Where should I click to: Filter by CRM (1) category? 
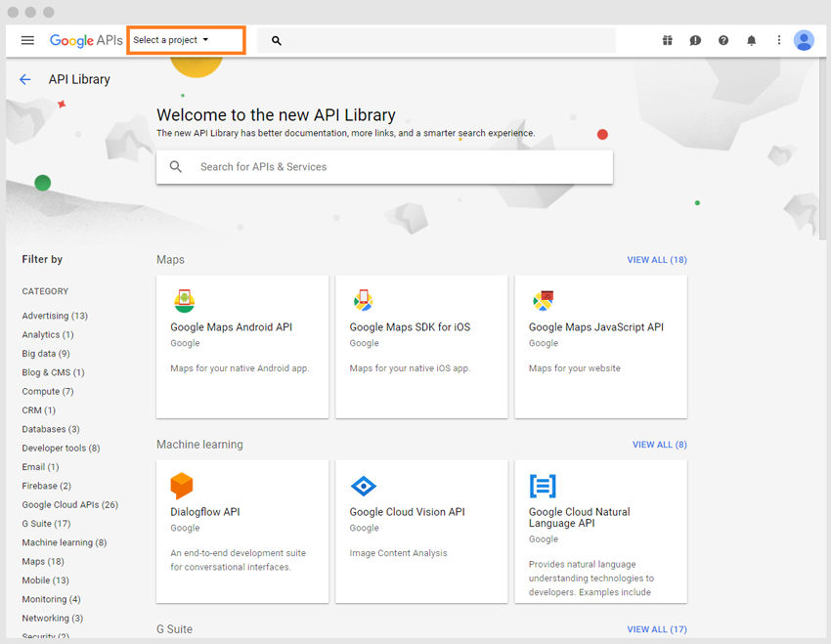(x=39, y=410)
